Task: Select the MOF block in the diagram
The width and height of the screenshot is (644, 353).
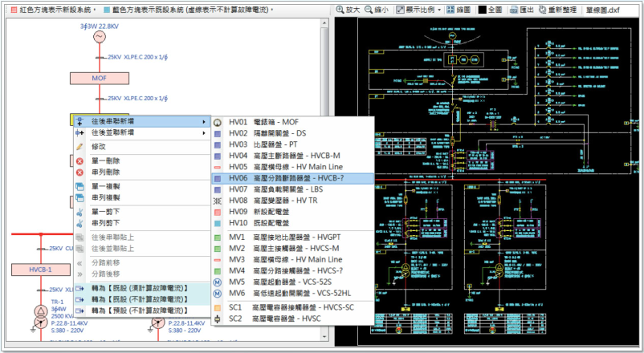Action: [x=100, y=78]
